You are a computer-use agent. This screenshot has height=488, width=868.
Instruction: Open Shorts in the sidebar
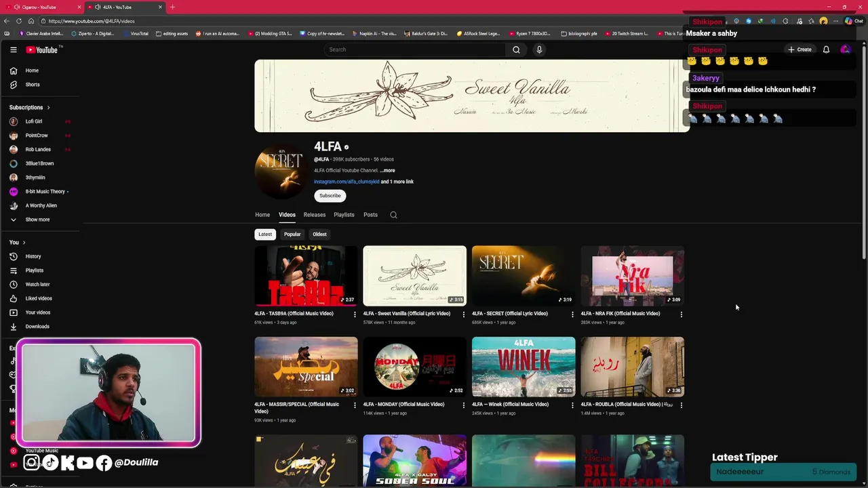25,85
